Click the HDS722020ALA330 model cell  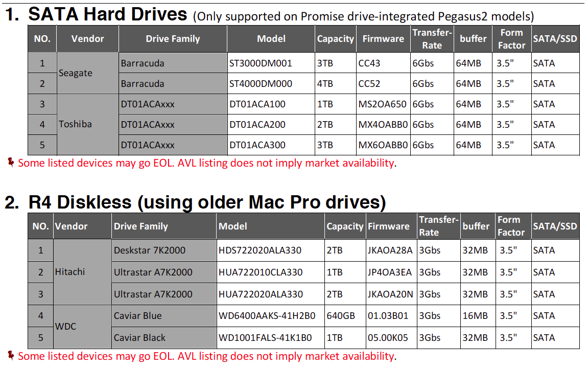point(270,250)
